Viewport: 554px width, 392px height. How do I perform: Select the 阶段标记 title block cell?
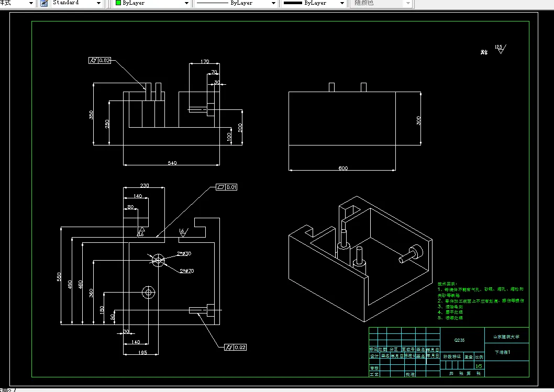[452, 356]
